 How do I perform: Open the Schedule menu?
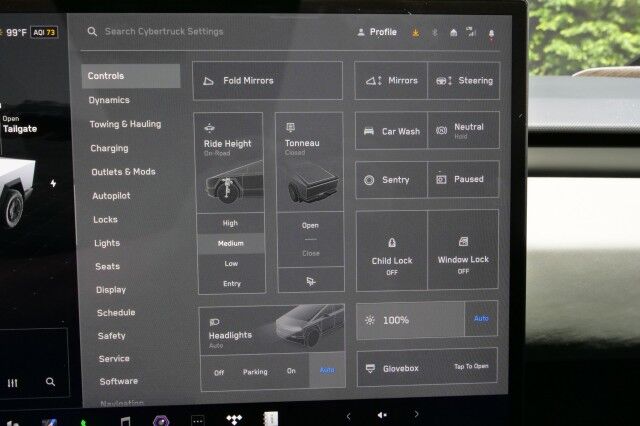[116, 313]
